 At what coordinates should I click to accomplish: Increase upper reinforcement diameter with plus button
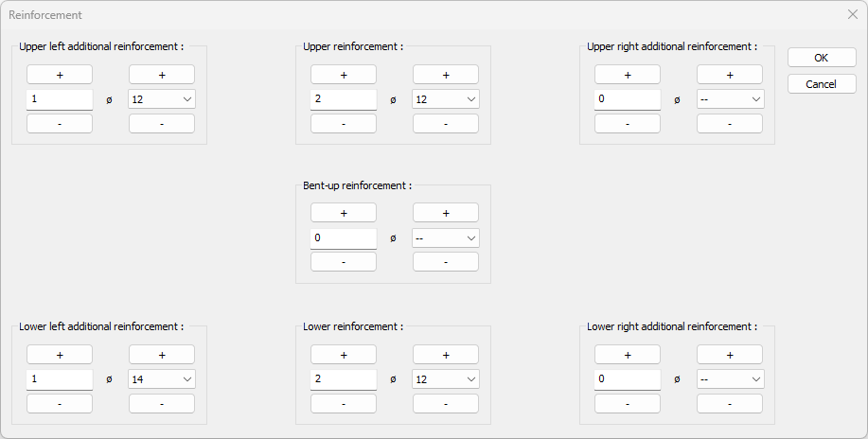pyautogui.click(x=446, y=75)
